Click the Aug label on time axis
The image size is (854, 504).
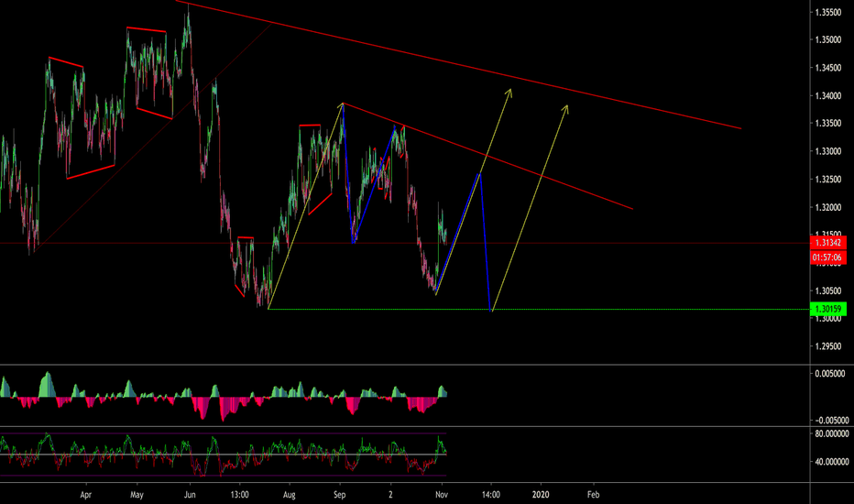coord(290,495)
